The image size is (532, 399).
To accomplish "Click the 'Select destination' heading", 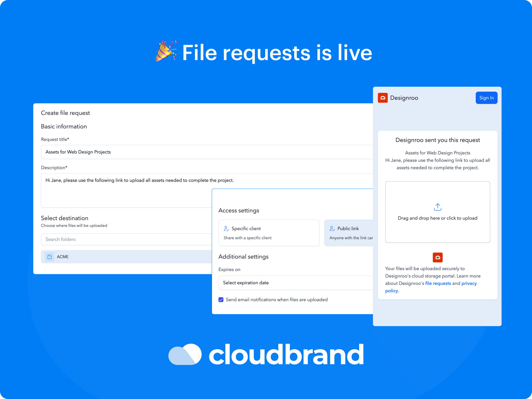I will point(65,218).
